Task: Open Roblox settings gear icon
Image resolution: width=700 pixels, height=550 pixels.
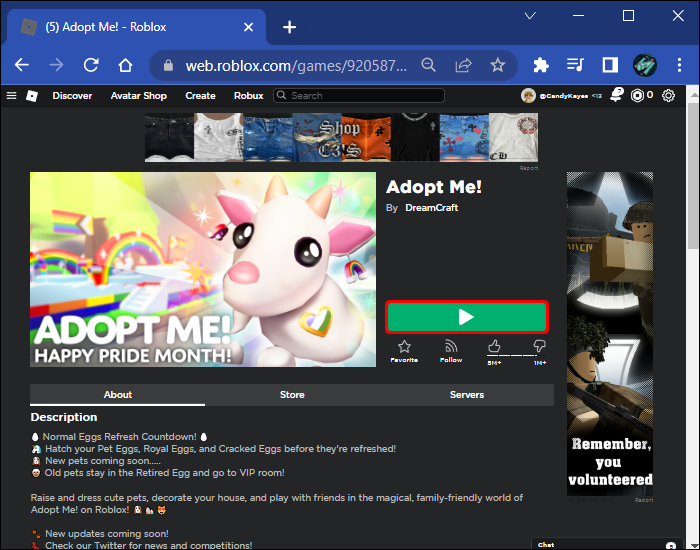Action: click(x=668, y=96)
